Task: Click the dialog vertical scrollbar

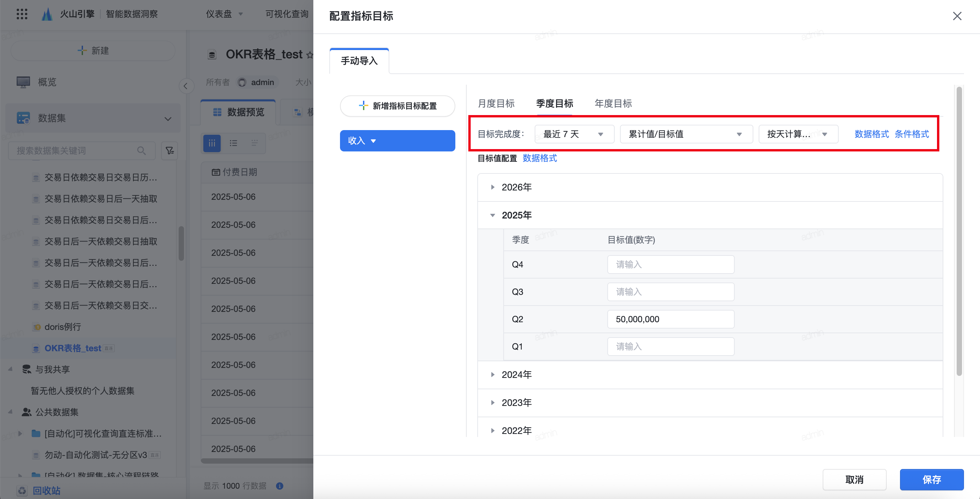Action: 959,231
